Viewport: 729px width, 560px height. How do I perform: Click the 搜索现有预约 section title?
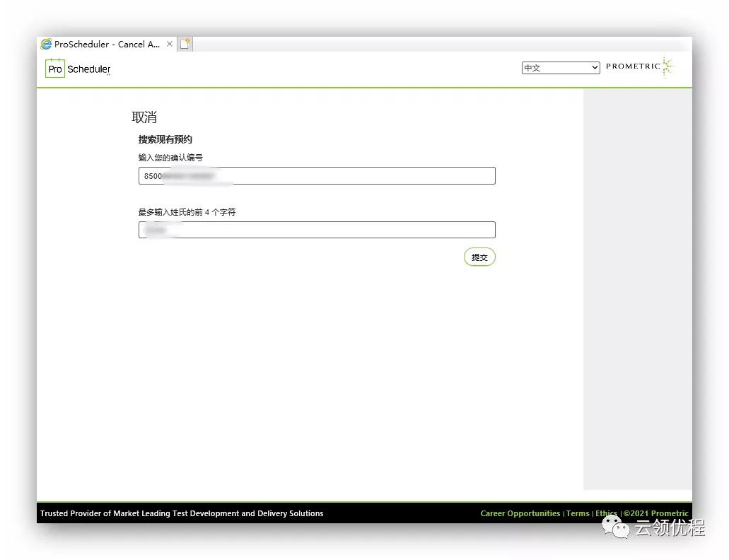click(x=165, y=139)
